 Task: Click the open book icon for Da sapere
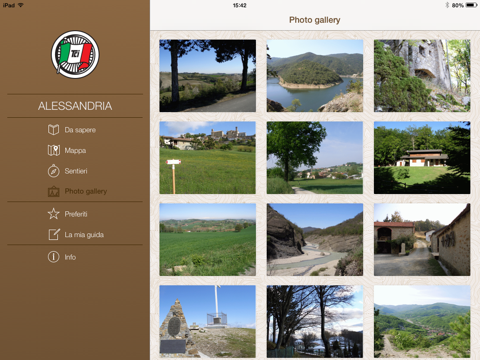pos(53,130)
